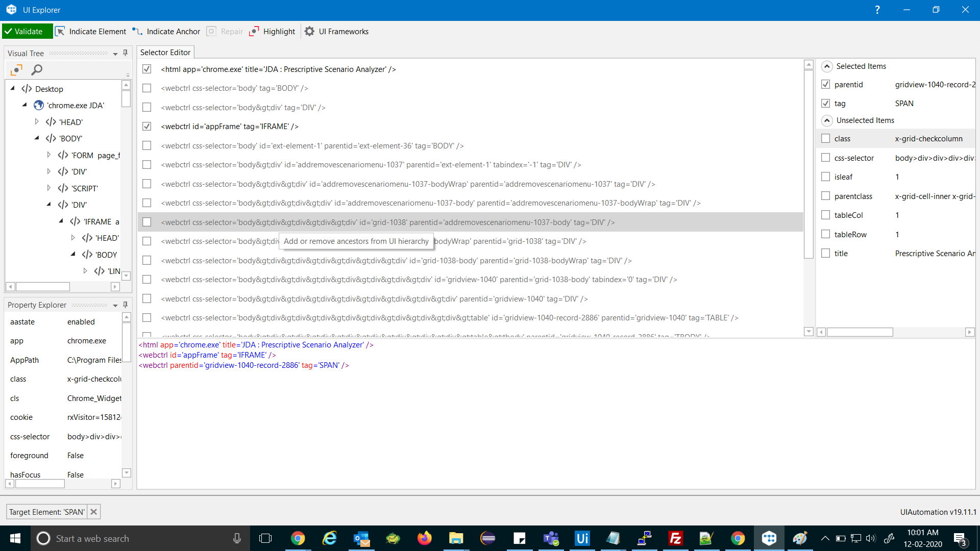This screenshot has height=551, width=980.
Task: Click the Indicate Element toolbar icon
Action: pyautogui.click(x=60, y=32)
